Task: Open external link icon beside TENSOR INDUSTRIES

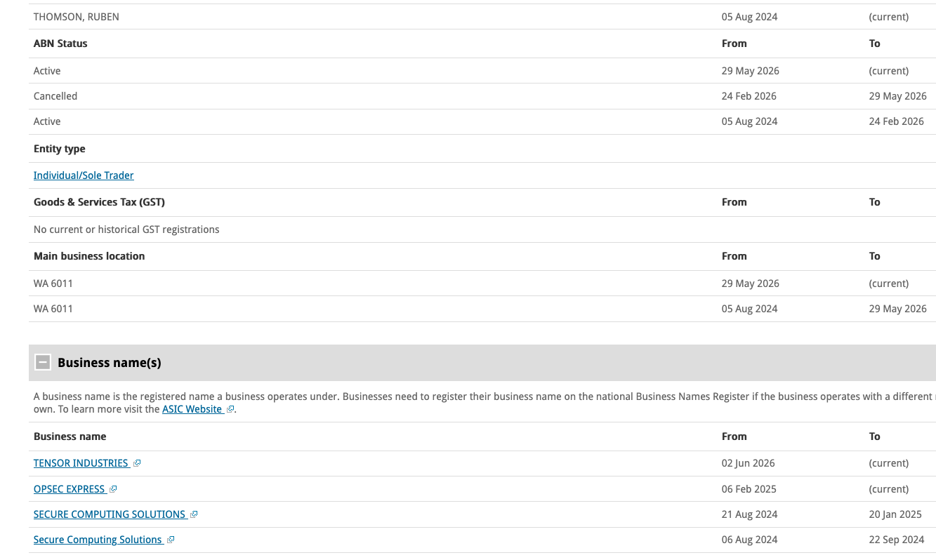Action: (137, 463)
